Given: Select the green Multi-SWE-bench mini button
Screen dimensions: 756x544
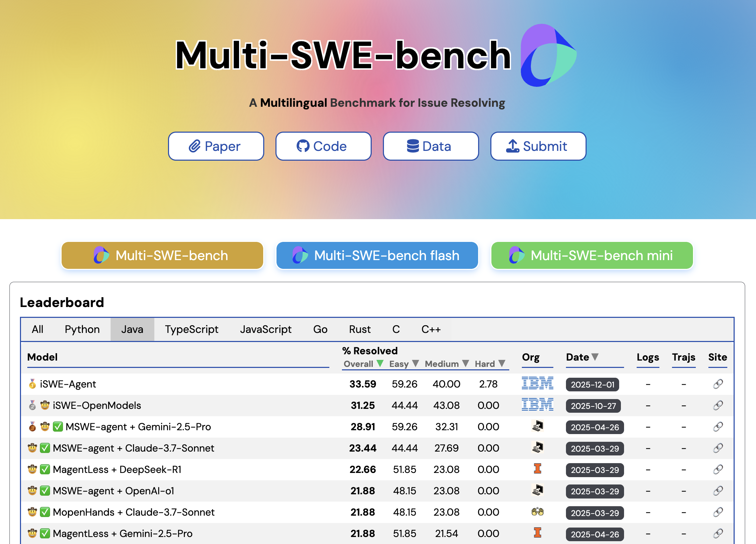Looking at the screenshot, I should point(592,256).
